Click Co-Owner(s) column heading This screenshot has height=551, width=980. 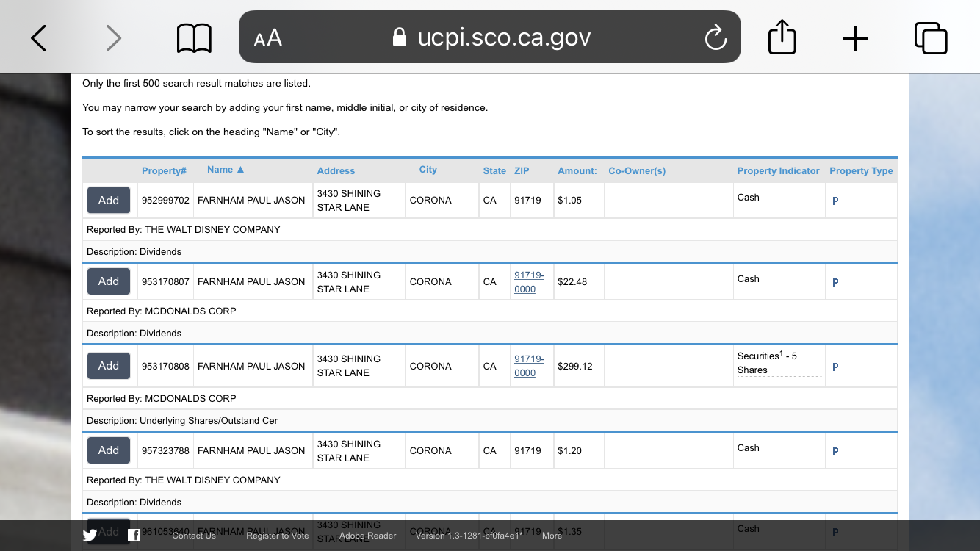coord(637,170)
